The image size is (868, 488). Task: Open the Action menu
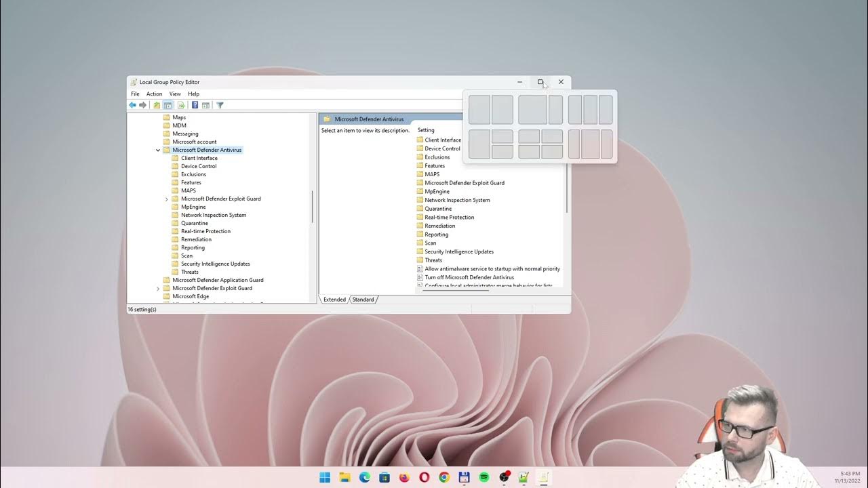155,94
